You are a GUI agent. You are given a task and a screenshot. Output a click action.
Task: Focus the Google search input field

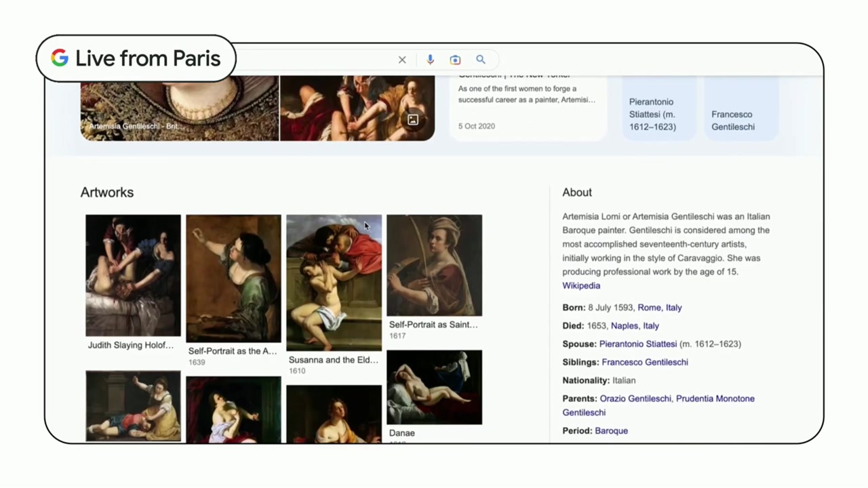pyautogui.click(x=315, y=60)
